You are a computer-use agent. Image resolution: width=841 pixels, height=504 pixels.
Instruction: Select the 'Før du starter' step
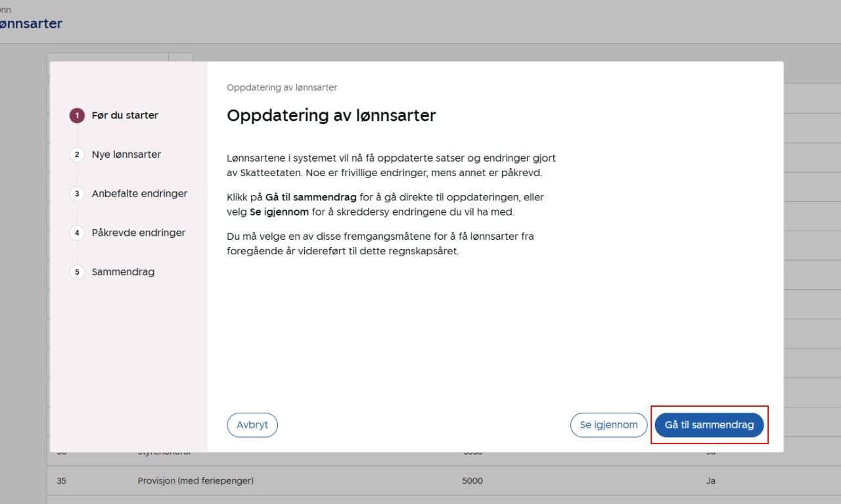(x=125, y=116)
